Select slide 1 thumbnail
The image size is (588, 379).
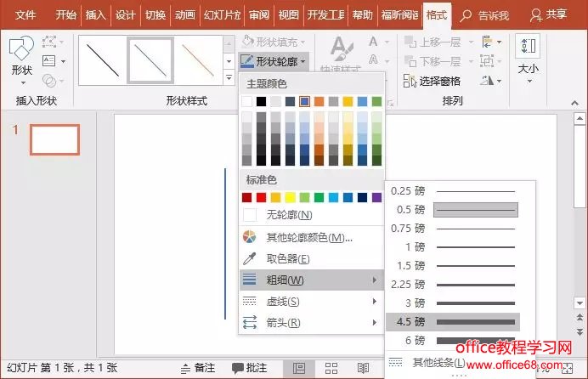pyautogui.click(x=54, y=139)
